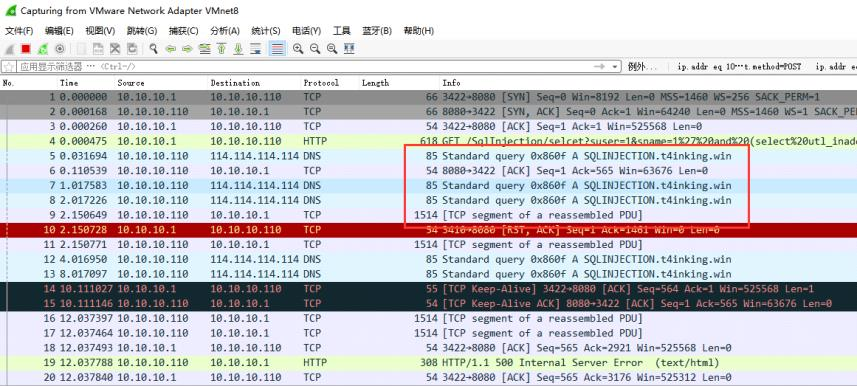Sort by the Info column header
Image resolution: width=857 pixels, height=386 pixels.
click(x=648, y=83)
